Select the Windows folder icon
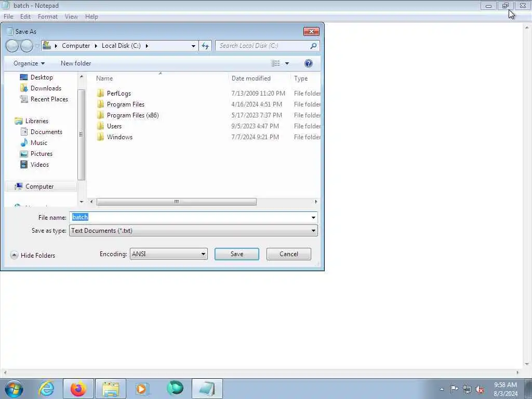This screenshot has height=399, width=532. (x=100, y=137)
